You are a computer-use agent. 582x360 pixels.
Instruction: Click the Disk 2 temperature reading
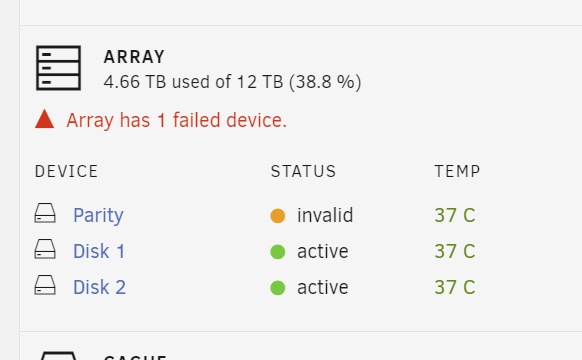(x=455, y=287)
